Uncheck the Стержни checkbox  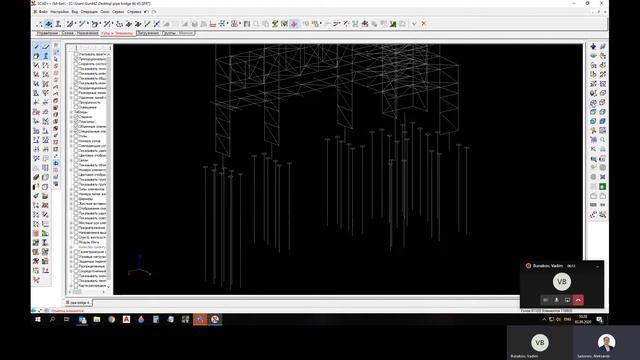(x=76, y=117)
